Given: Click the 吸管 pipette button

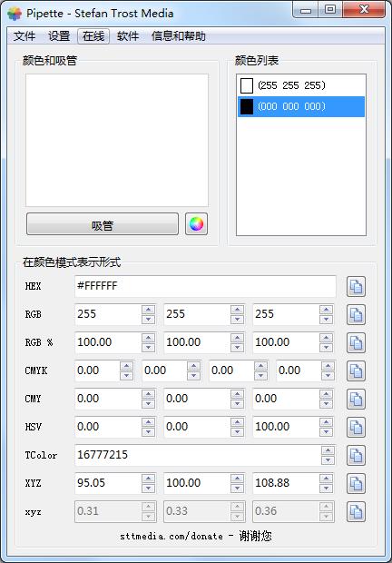Looking at the screenshot, I should [x=103, y=224].
